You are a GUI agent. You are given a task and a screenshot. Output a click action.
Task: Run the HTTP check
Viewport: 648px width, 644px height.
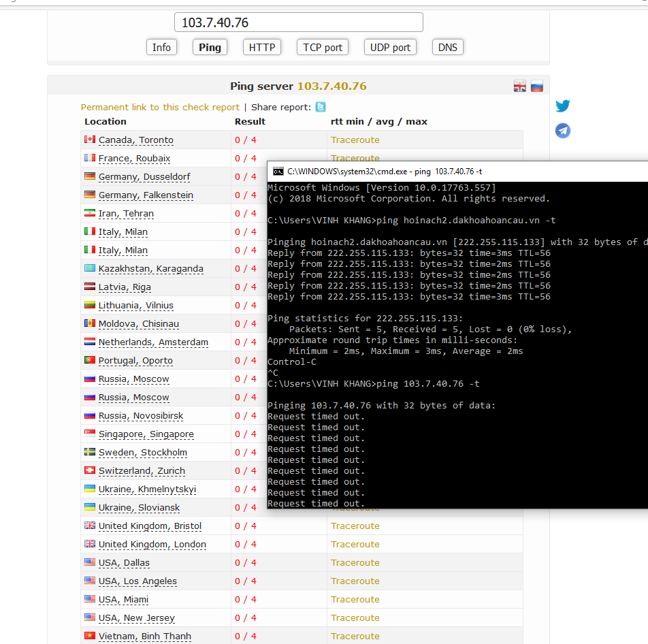262,47
